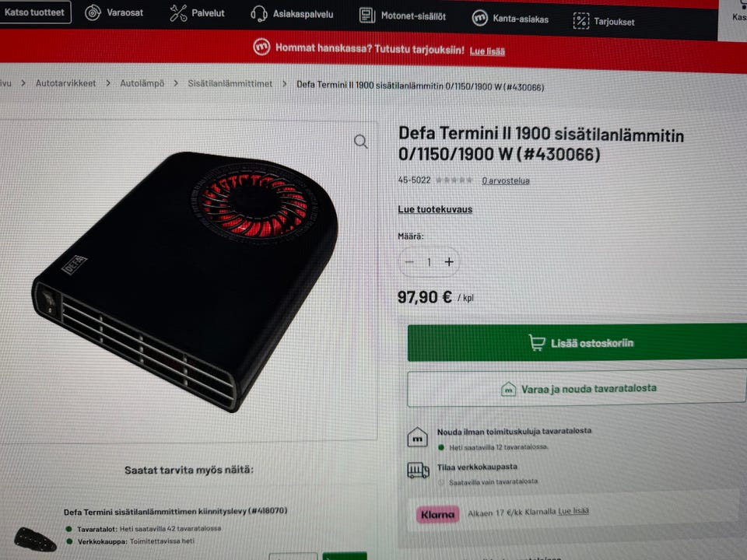Decrease quantity with the minus button
This screenshot has width=747, height=560.
(x=409, y=261)
